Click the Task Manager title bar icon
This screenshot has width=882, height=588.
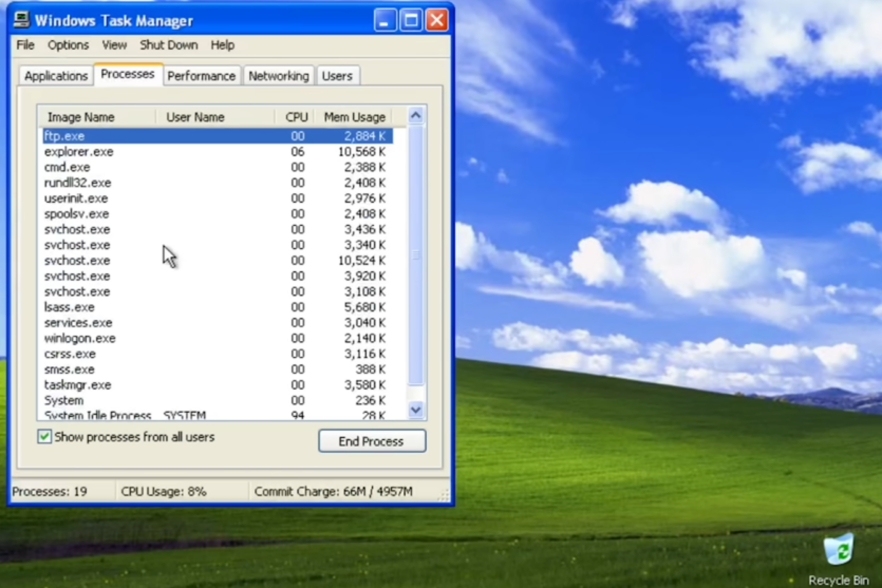(x=21, y=20)
